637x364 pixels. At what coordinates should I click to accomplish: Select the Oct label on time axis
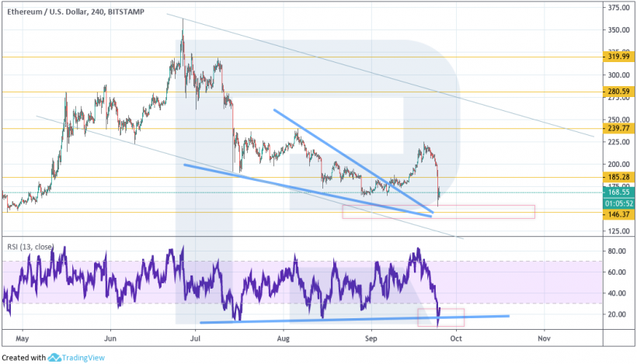click(x=457, y=338)
